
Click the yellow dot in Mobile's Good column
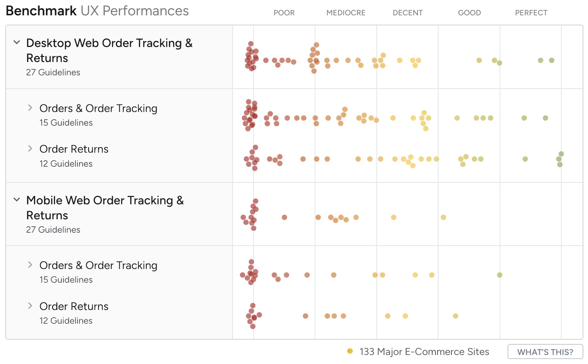point(444,217)
